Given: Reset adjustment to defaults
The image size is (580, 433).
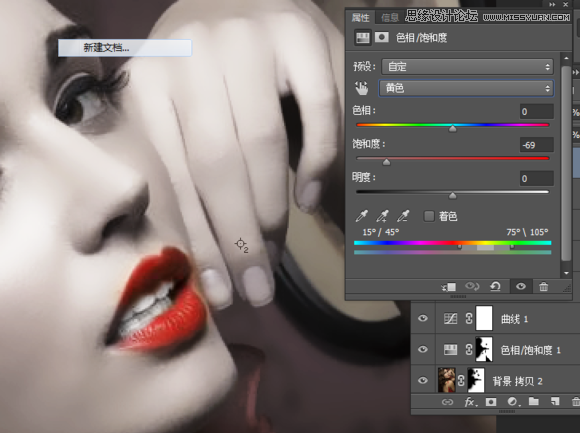Looking at the screenshot, I should click(x=495, y=286).
